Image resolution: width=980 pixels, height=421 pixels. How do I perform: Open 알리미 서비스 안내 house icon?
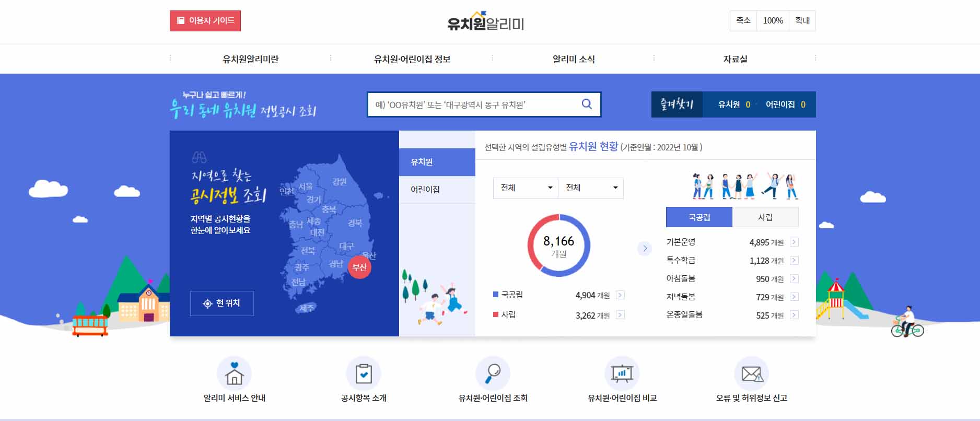(x=234, y=373)
